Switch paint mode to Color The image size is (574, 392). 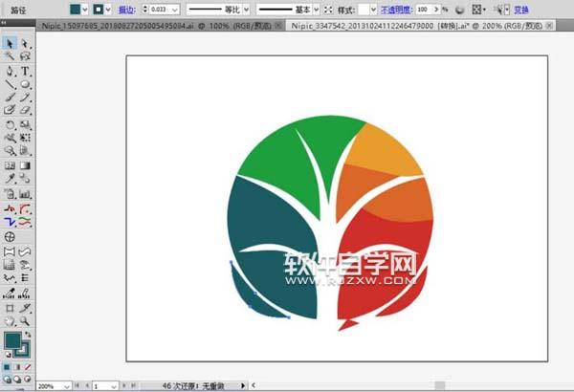click(8, 365)
